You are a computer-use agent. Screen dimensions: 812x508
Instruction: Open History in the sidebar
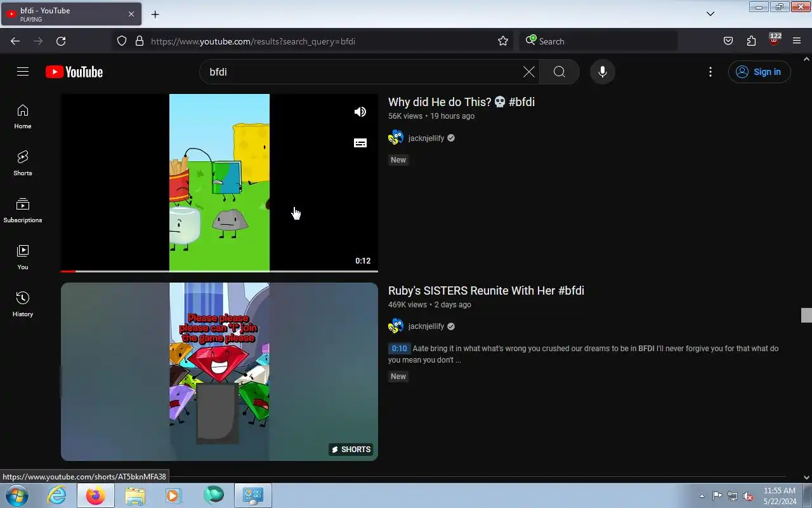(23, 305)
